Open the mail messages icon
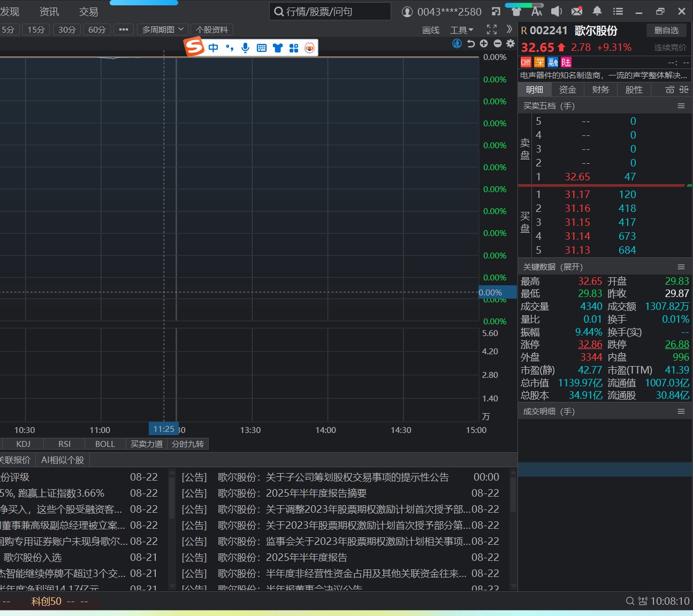Viewport: 693px width, 616px height. pos(577,11)
